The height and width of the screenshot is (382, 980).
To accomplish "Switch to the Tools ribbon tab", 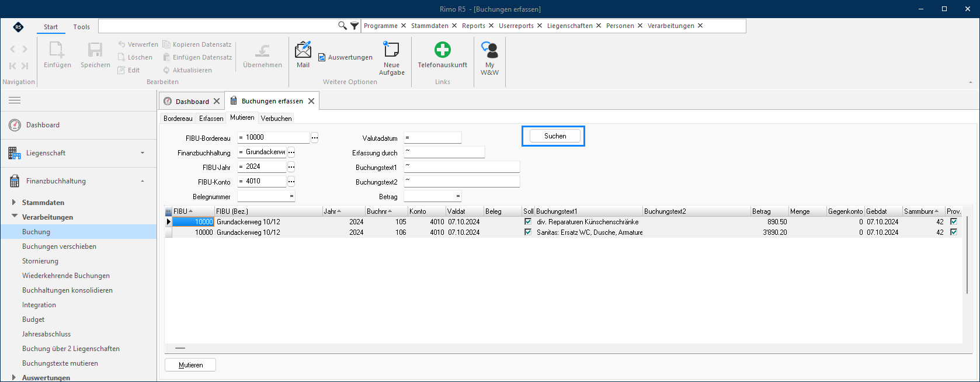I will point(82,27).
